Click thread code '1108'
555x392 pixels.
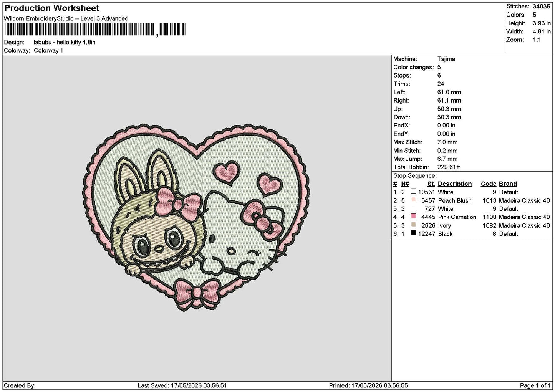coord(489,217)
